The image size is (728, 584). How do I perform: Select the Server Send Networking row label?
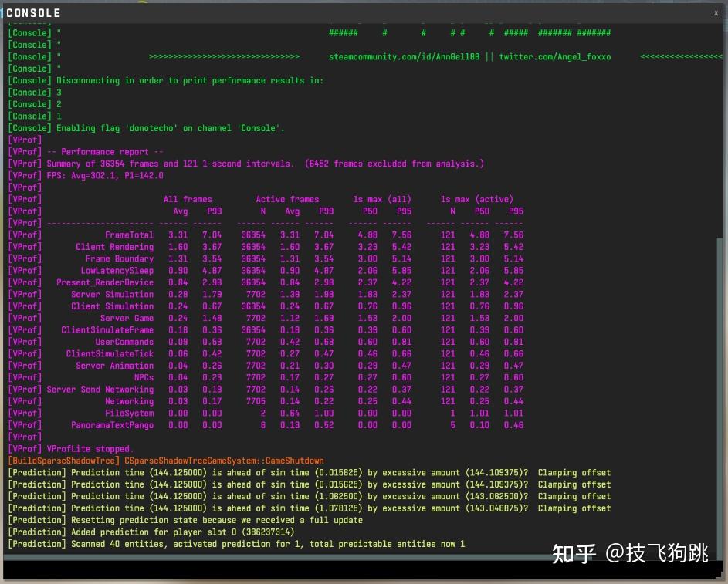pyautogui.click(x=100, y=390)
